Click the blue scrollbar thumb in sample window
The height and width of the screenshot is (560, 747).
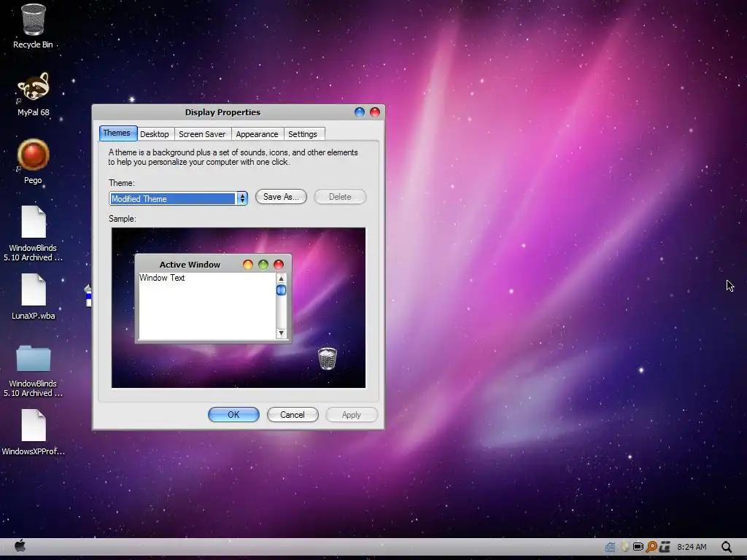281,290
